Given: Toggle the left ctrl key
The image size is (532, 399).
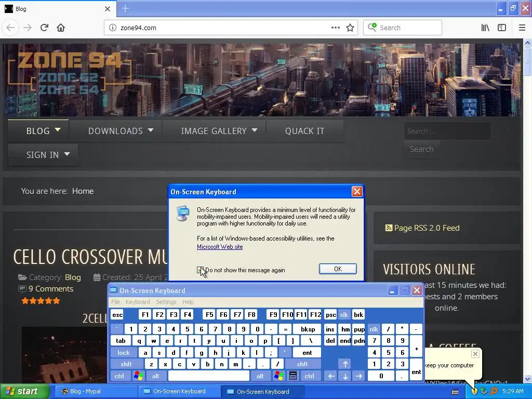Looking at the screenshot, I should (x=119, y=376).
